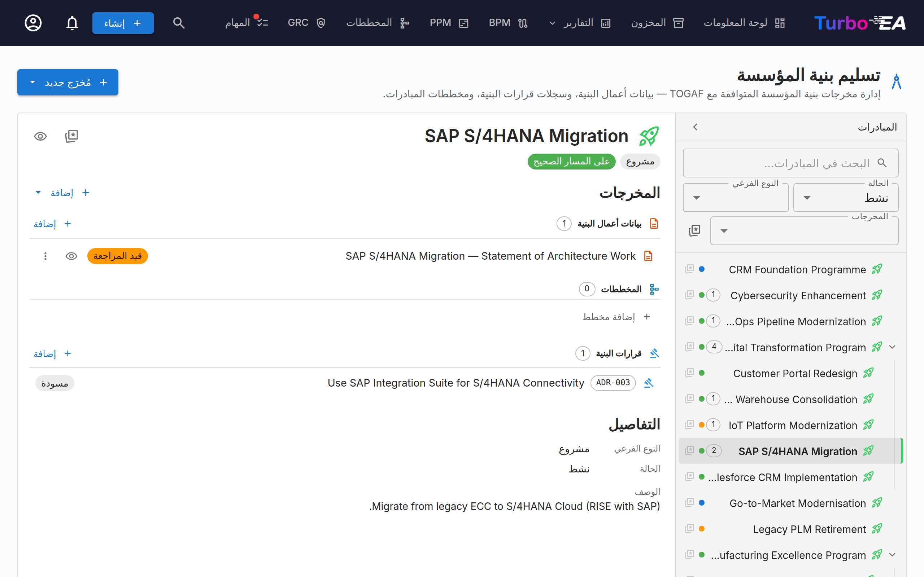
Task: Click the TurboEA logo
Action: tap(859, 23)
